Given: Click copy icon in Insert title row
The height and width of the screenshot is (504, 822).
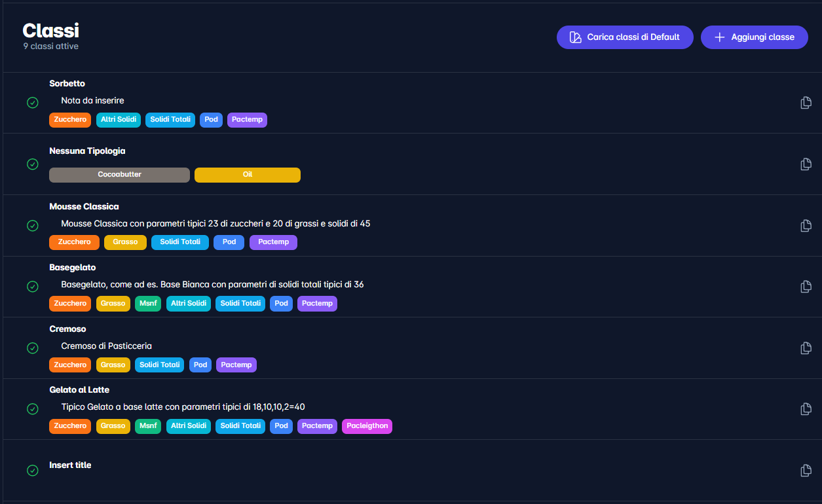Looking at the screenshot, I should click(806, 471).
